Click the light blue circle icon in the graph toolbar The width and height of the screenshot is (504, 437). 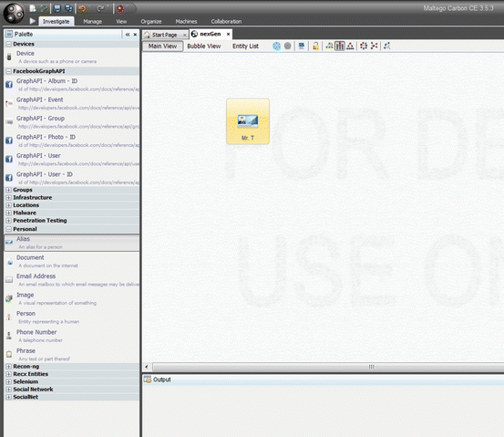pos(276,46)
